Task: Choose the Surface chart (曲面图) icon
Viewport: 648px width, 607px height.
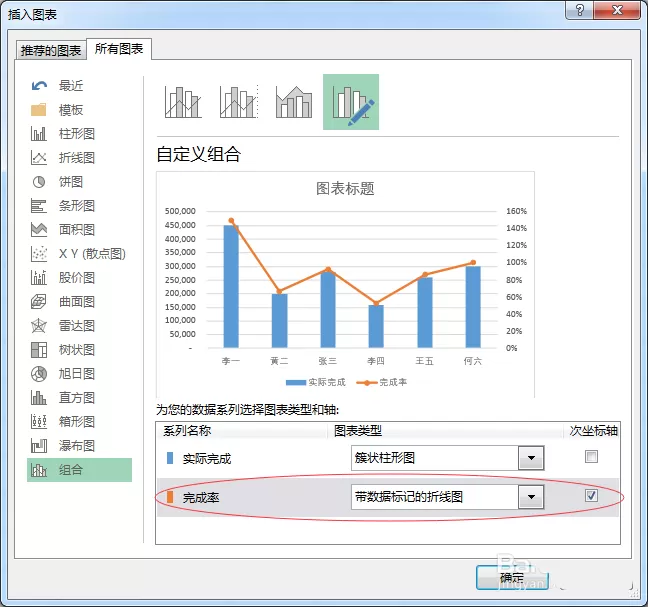Action: tap(39, 301)
